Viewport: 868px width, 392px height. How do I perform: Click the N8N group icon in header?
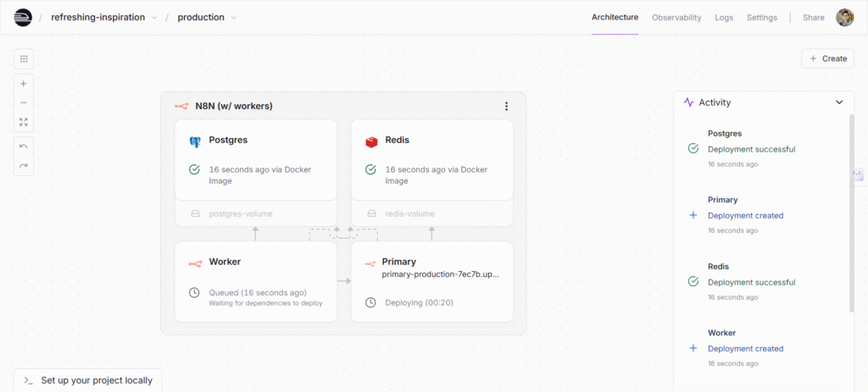click(x=181, y=106)
